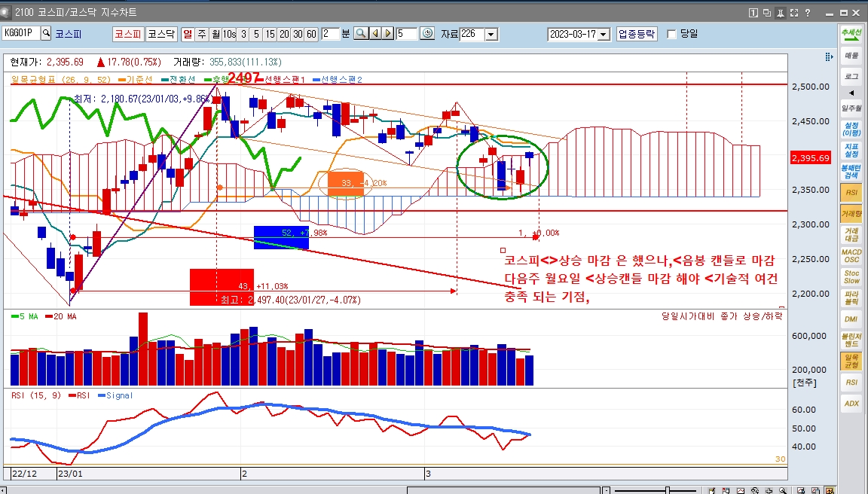Click the overlapping windows icon in title bar
868x494 pixels.
[x=767, y=12]
